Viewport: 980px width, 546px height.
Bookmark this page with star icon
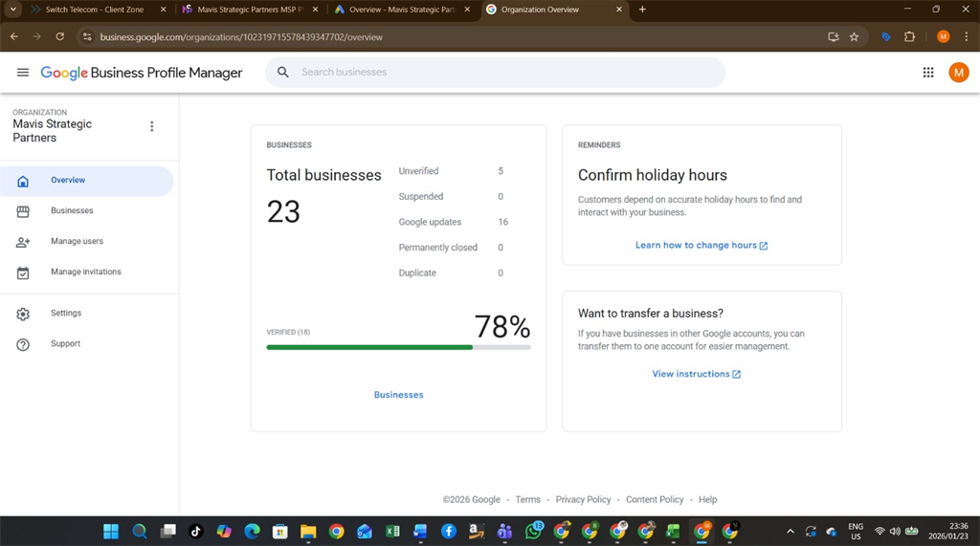[854, 36]
